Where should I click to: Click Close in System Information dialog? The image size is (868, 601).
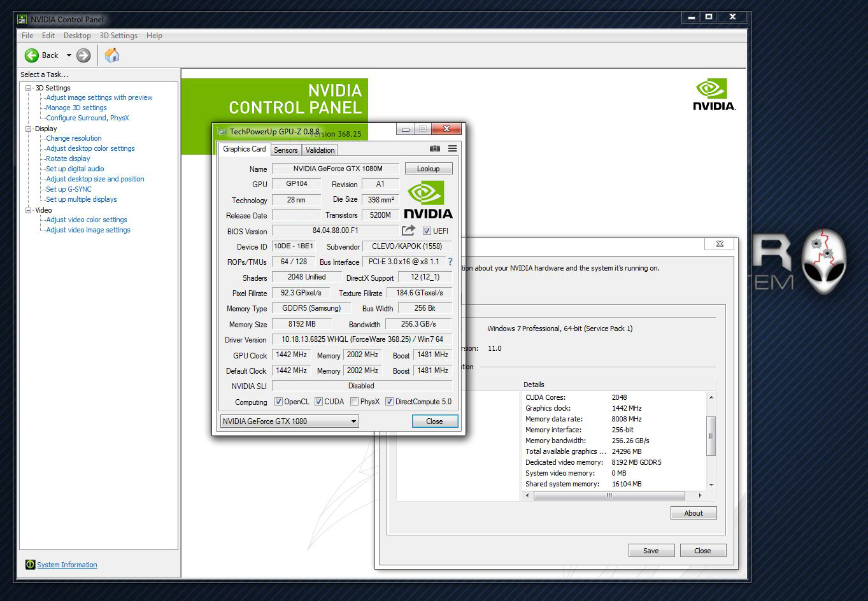coord(702,551)
